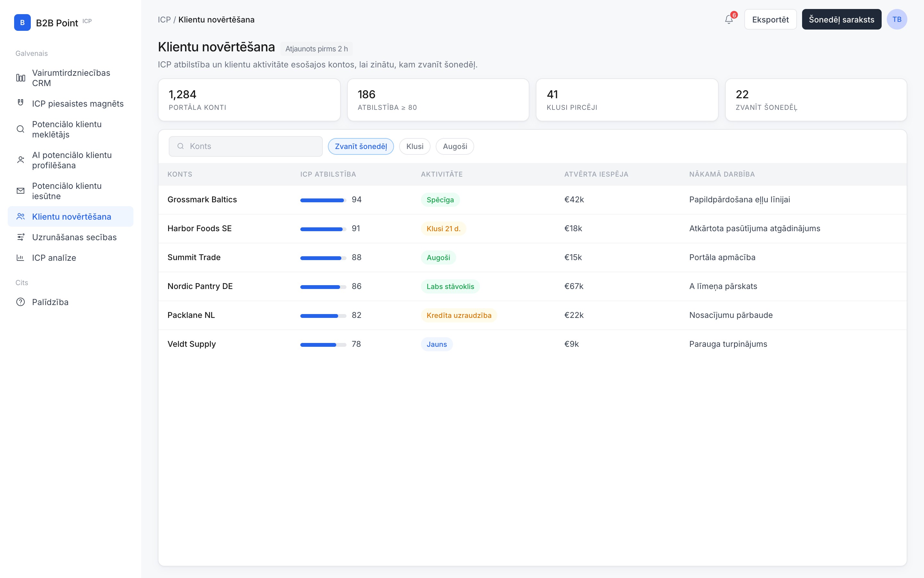
Task: Open Potenciālo klientu meklētājs page
Action: 71,129
